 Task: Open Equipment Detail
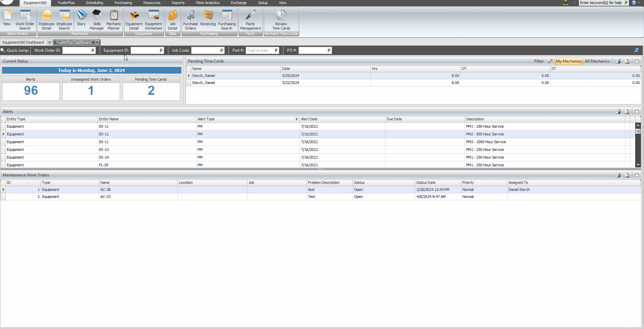point(134,19)
